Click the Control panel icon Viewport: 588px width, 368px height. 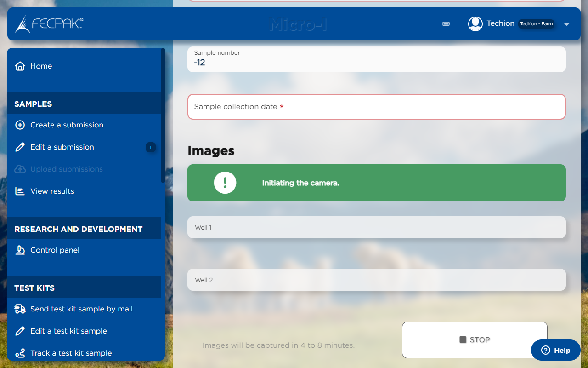(x=20, y=250)
